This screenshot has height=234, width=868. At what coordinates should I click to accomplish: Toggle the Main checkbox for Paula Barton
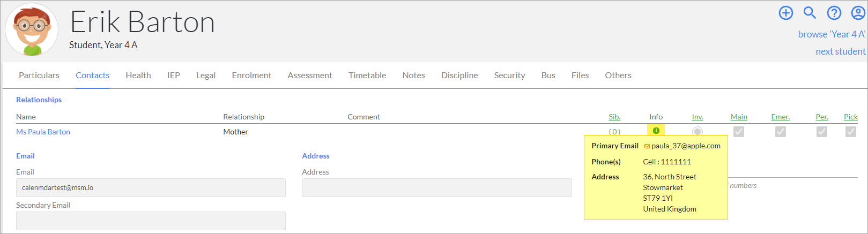[x=739, y=131]
